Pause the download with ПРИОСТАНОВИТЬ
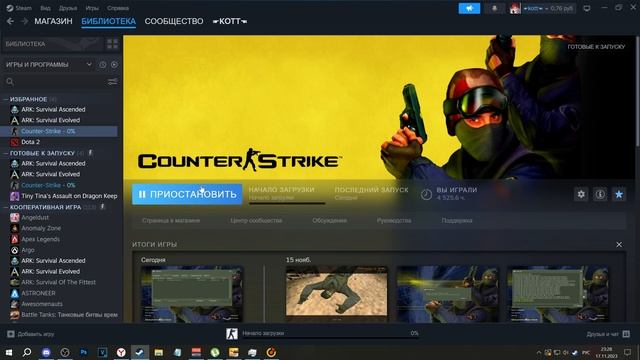 pos(187,194)
